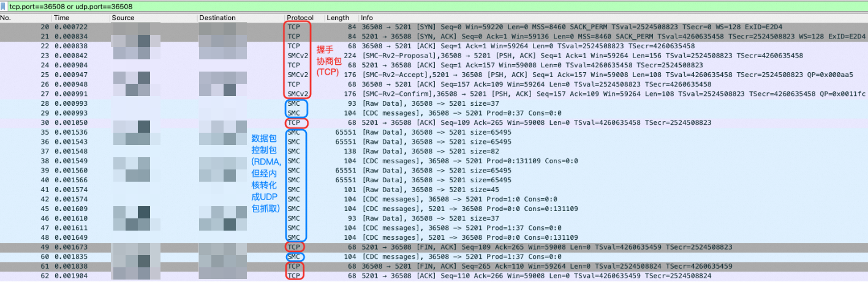The height and width of the screenshot is (282, 868).
Task: Select the SMC-Rv2-Accept packet 25
Action: point(434,75)
